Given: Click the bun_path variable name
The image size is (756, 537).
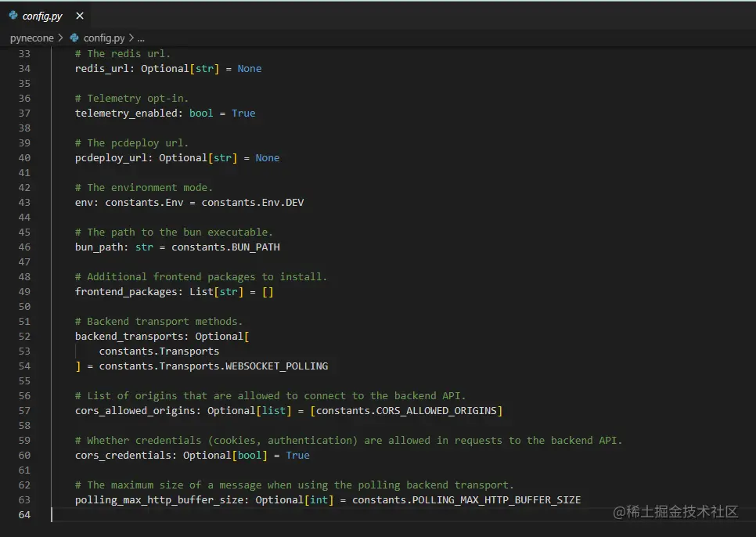Looking at the screenshot, I should [99, 247].
